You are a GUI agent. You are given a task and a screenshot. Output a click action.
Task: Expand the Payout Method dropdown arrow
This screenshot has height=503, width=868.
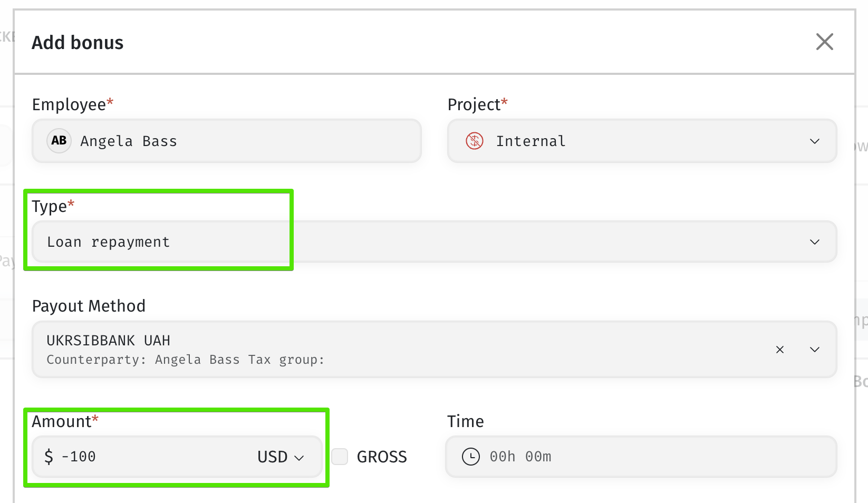point(815,350)
